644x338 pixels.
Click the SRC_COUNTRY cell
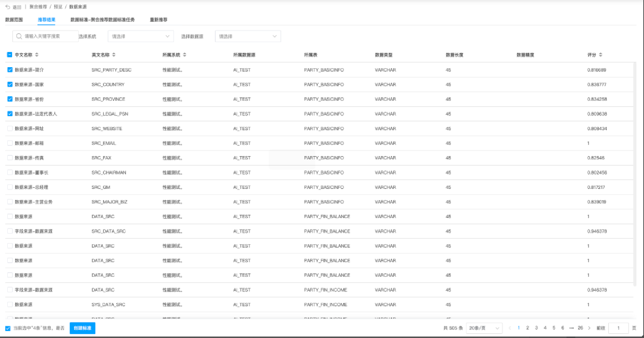tap(108, 84)
